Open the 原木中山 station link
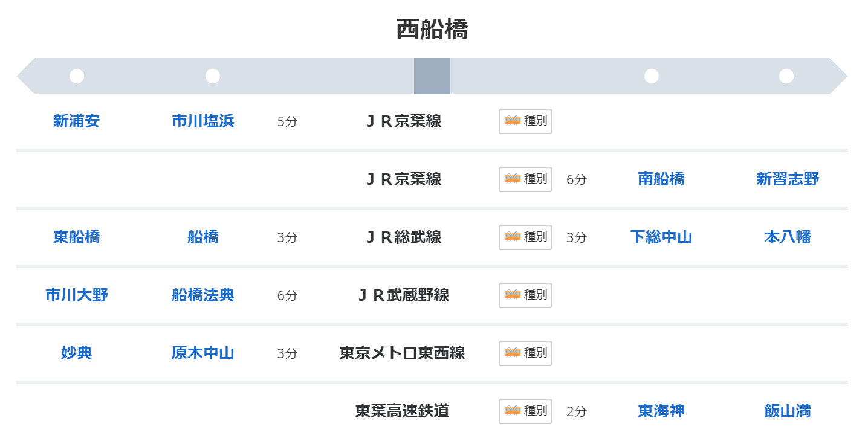Image resolution: width=868 pixels, height=444 pixels. point(203,353)
